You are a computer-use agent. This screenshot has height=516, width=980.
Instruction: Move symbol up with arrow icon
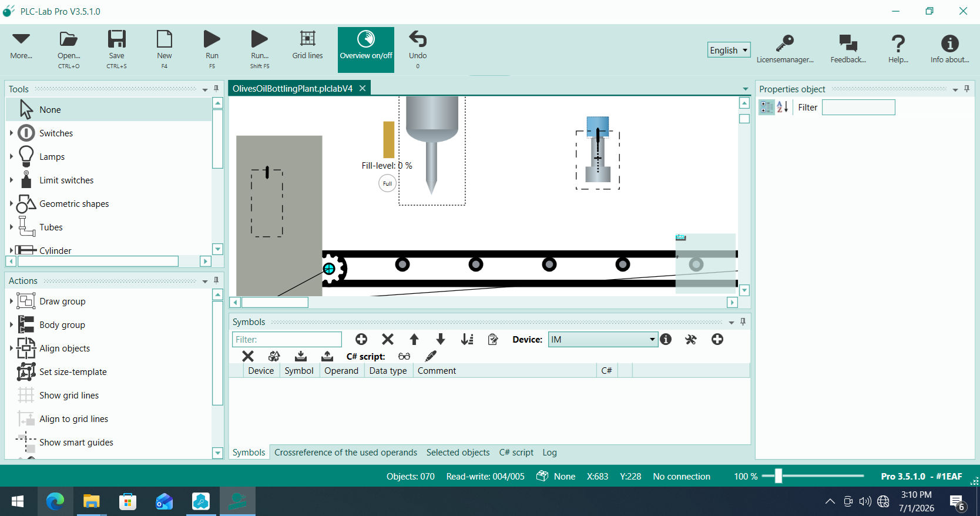pyautogui.click(x=414, y=339)
